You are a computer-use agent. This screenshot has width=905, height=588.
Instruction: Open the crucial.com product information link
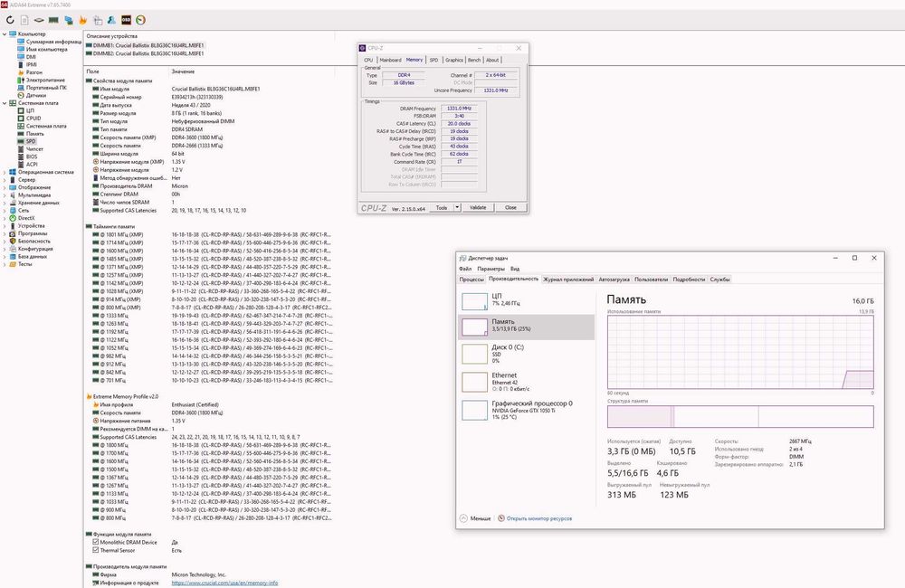pos(224,583)
